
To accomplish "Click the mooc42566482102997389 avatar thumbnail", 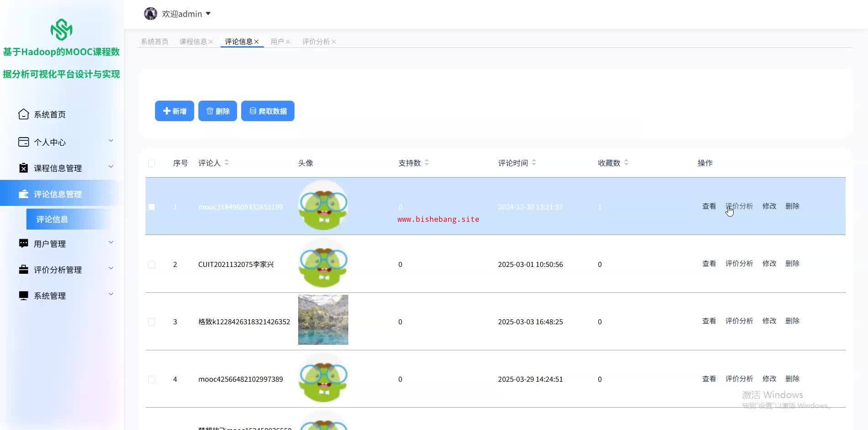I will [x=323, y=378].
